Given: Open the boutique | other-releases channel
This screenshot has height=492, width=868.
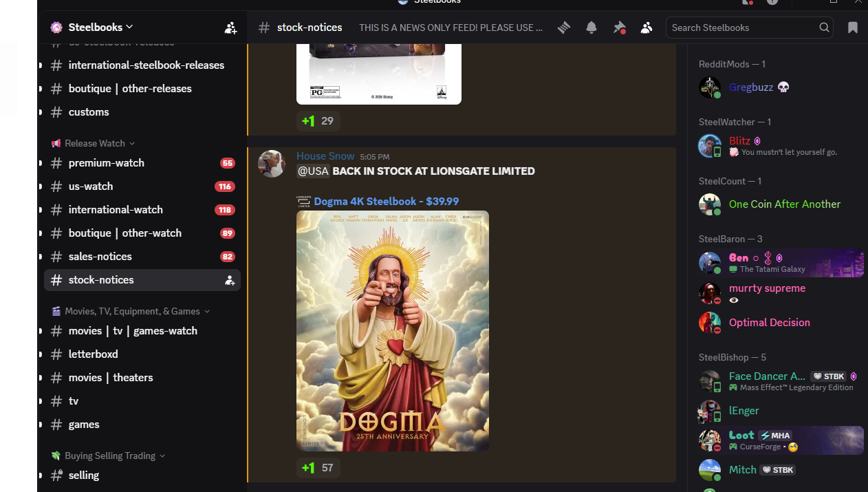Looking at the screenshot, I should tap(142, 89).
